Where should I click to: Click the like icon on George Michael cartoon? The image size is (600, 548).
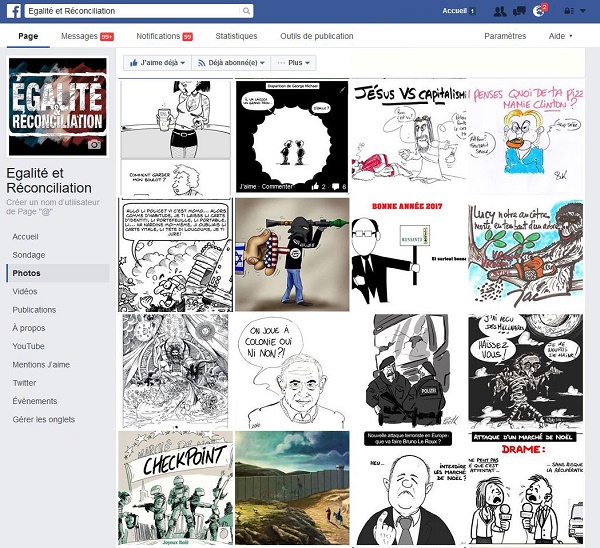tap(315, 186)
